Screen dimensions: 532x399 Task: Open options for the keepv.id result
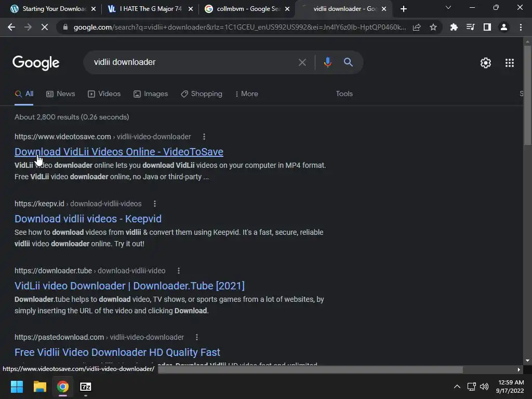[155, 204]
